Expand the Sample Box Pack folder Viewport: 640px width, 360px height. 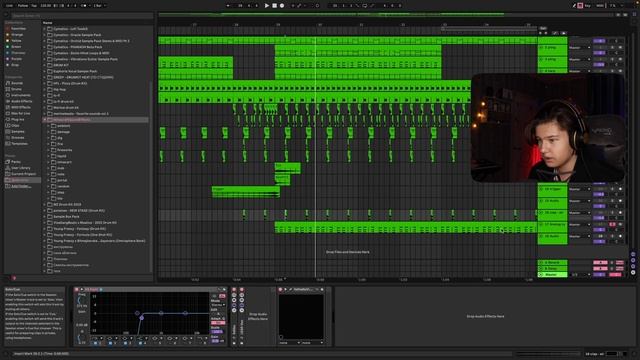(44, 217)
